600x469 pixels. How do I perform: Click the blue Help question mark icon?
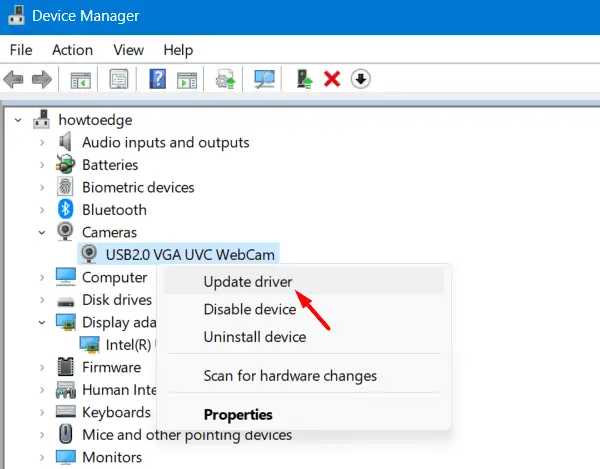click(157, 79)
